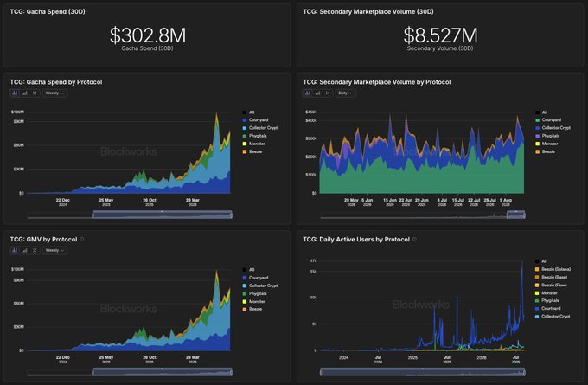
Task: Click the 17k axis label in Daily Active Users
Action: pyautogui.click(x=314, y=260)
